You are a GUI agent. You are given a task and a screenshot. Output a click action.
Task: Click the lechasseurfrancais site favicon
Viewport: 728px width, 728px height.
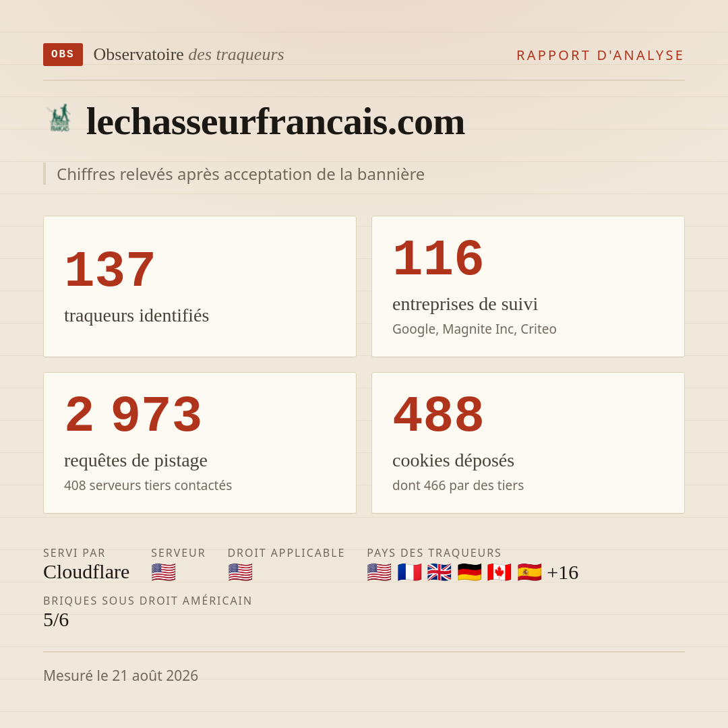pos(59,119)
